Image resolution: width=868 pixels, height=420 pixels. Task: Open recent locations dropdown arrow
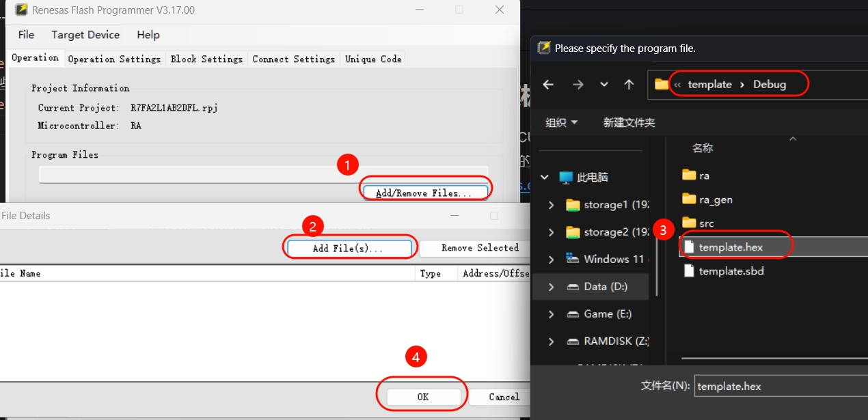click(x=604, y=84)
